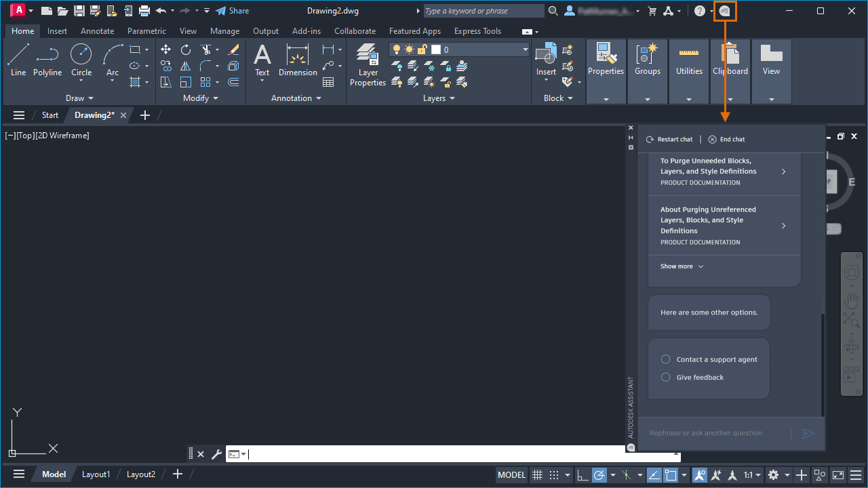Switch to the Annotate ribbon tab
This screenshot has height=488, width=868.
click(x=97, y=30)
